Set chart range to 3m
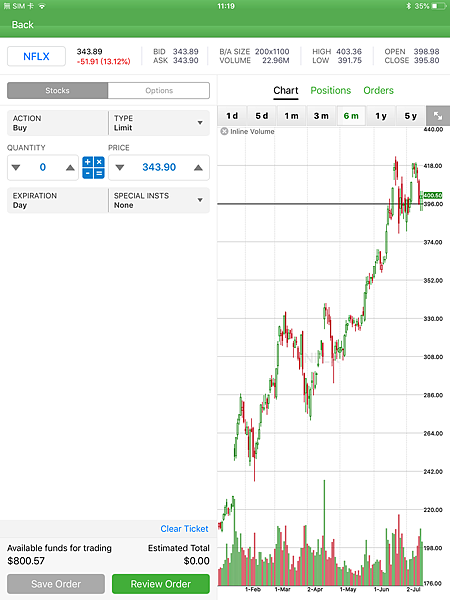 (x=321, y=116)
